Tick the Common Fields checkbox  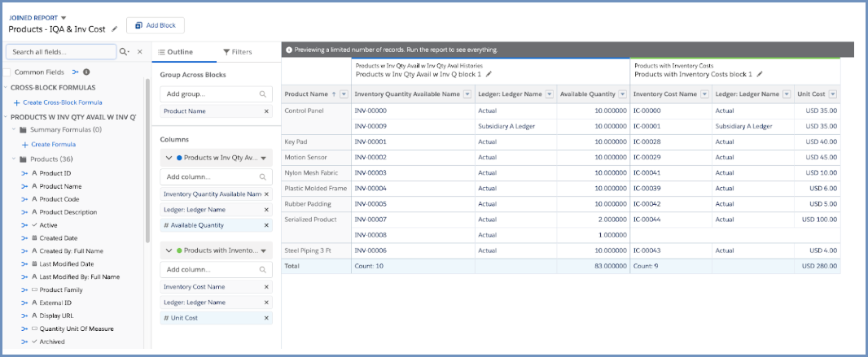click(x=7, y=72)
